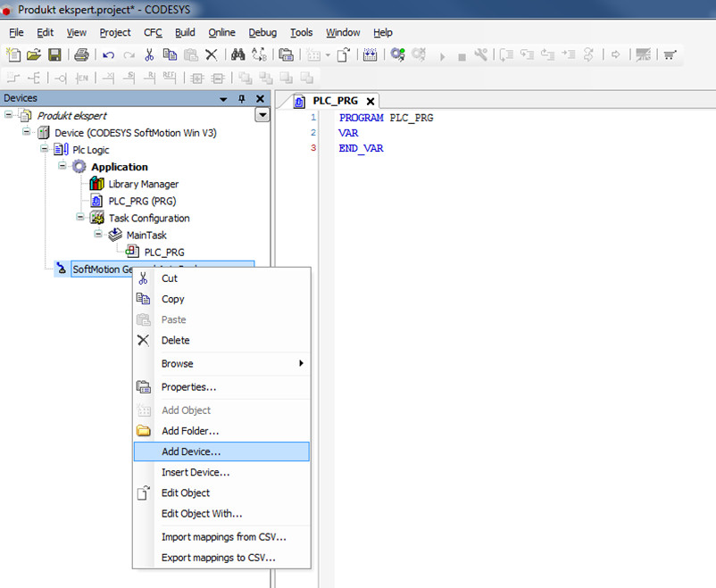This screenshot has height=588, width=716.
Task: Click the Properties icon in the toolbar
Action: click(286, 54)
